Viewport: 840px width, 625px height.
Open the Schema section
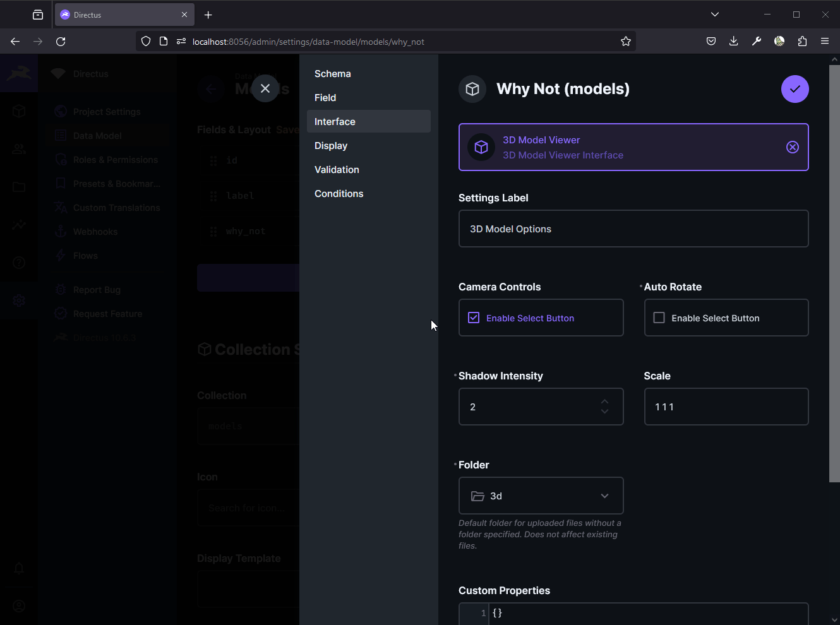tap(369, 74)
